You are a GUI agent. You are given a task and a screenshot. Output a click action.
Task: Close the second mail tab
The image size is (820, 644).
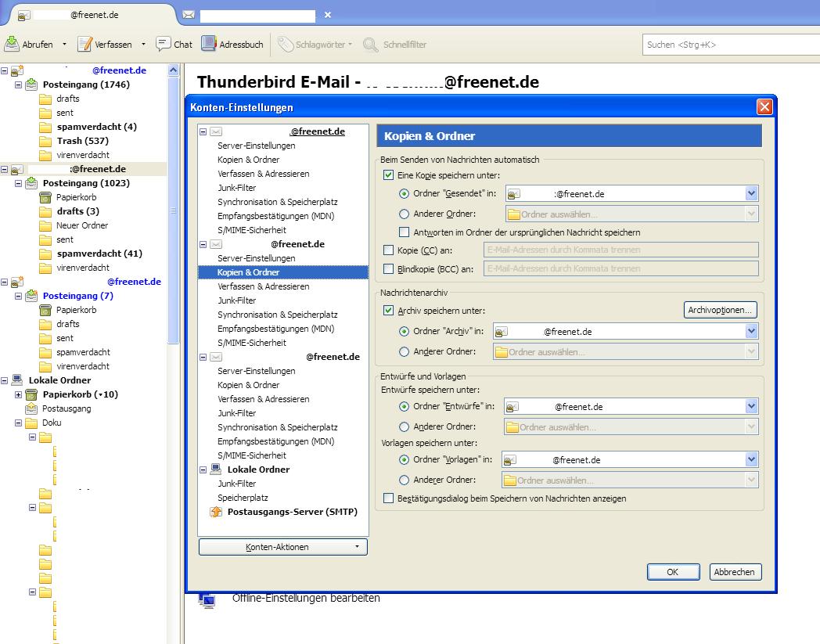tap(327, 15)
